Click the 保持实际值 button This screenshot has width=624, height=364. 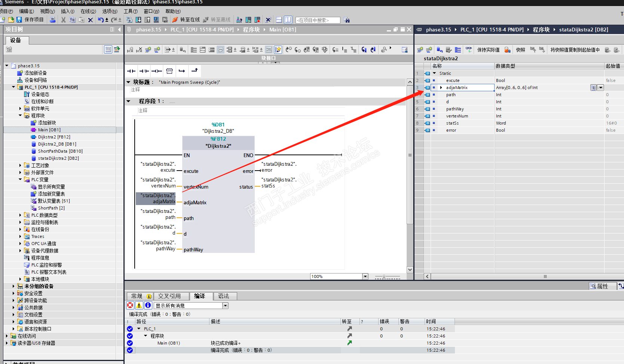coord(488,50)
